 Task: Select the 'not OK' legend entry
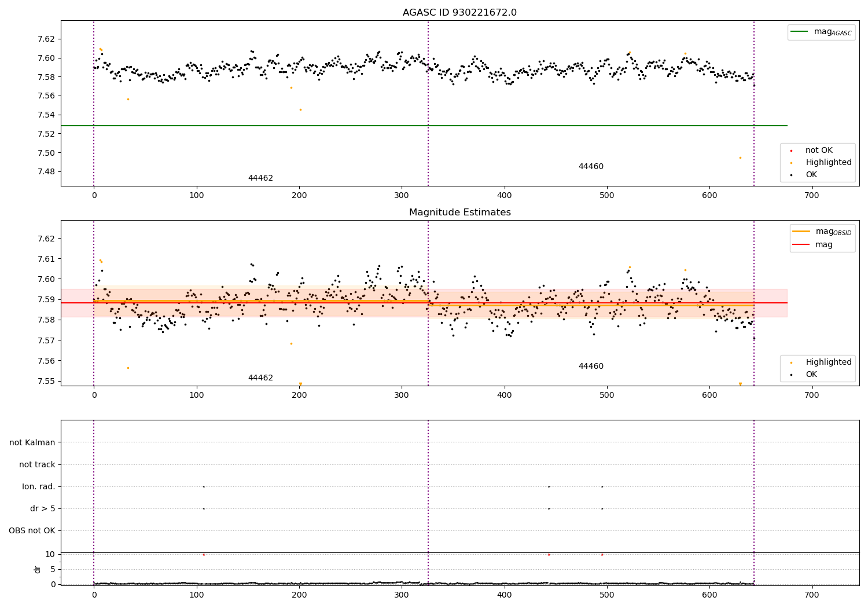[819, 151]
